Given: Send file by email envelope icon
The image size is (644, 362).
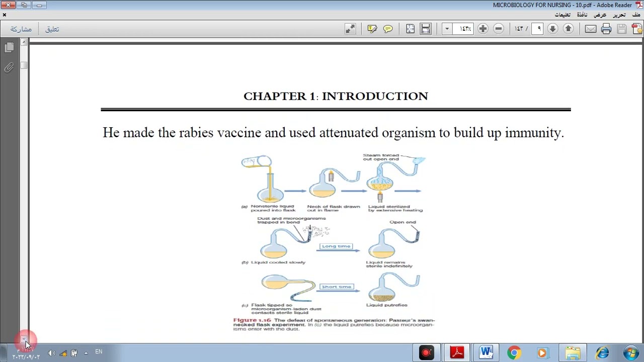Looking at the screenshot, I should pyautogui.click(x=591, y=29).
